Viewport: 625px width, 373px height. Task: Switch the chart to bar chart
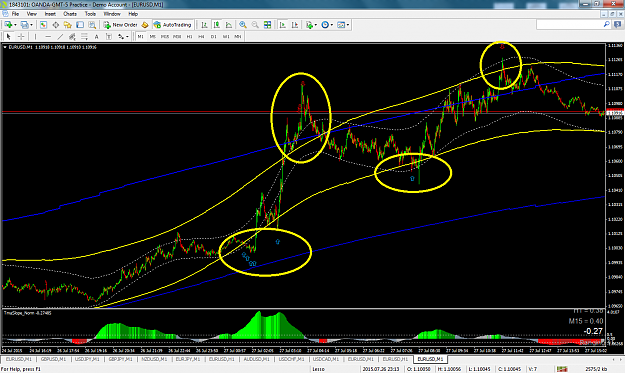204,25
